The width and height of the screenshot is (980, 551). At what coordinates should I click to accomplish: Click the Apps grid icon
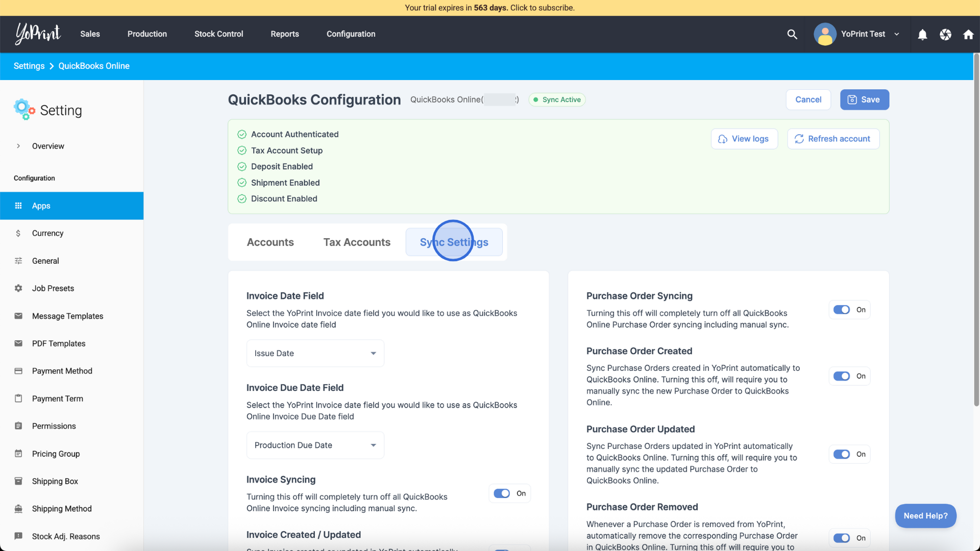tap(18, 206)
